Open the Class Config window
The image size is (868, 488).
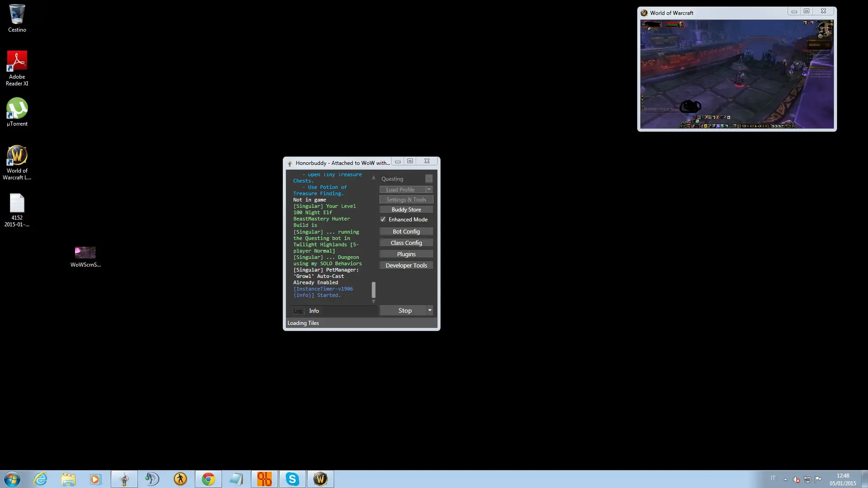pos(406,243)
